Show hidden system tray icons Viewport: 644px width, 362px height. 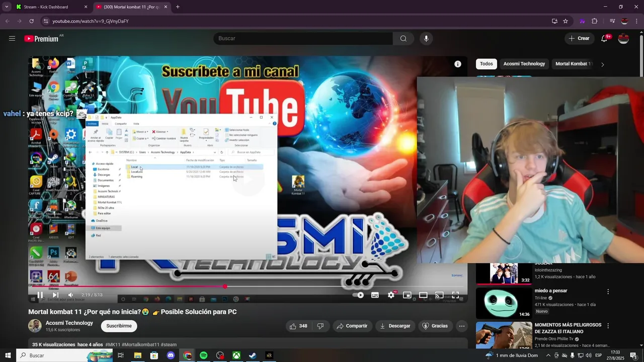click(548, 355)
